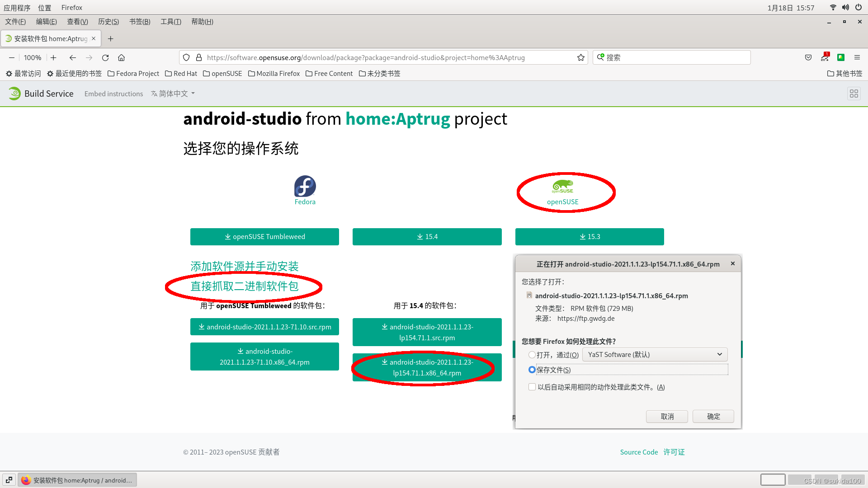Open a new tab with plus button
The width and height of the screenshot is (868, 488).
[x=110, y=39]
